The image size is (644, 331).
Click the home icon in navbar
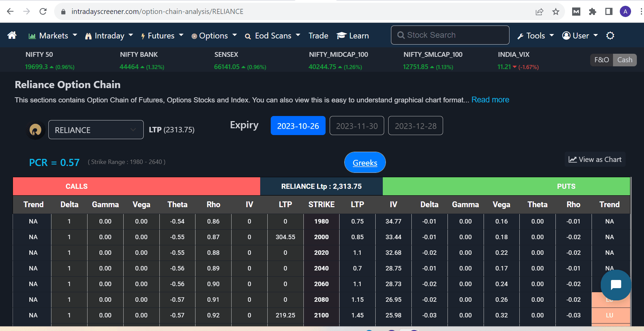(12, 35)
